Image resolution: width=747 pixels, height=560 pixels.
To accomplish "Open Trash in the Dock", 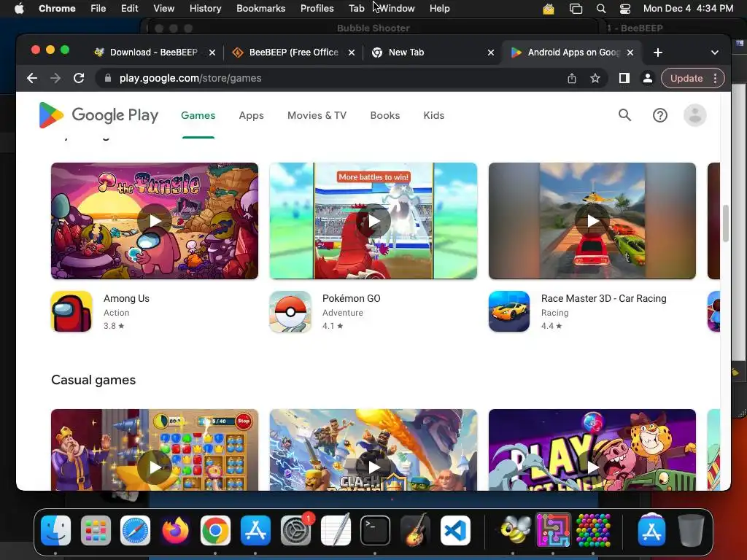I will click(692, 530).
